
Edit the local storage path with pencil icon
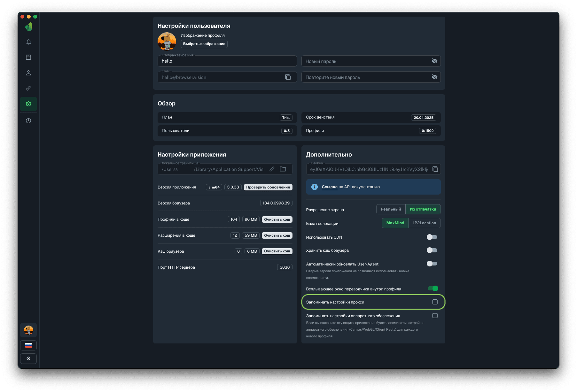pyautogui.click(x=272, y=169)
